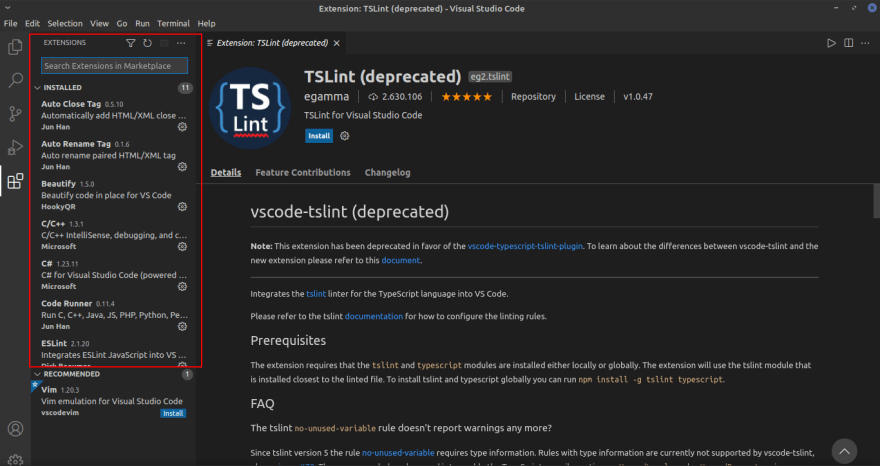Image resolution: width=880 pixels, height=466 pixels.
Task: Open the Search view in activity bar
Action: (15, 80)
